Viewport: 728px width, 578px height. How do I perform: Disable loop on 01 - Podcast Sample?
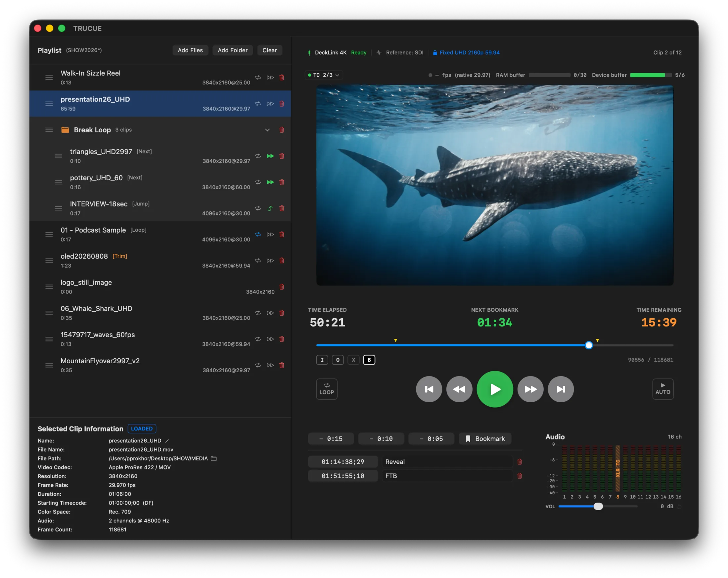pyautogui.click(x=258, y=234)
